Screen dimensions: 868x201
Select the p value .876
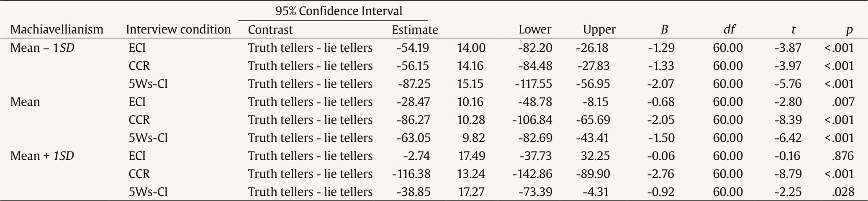[x=843, y=156]
